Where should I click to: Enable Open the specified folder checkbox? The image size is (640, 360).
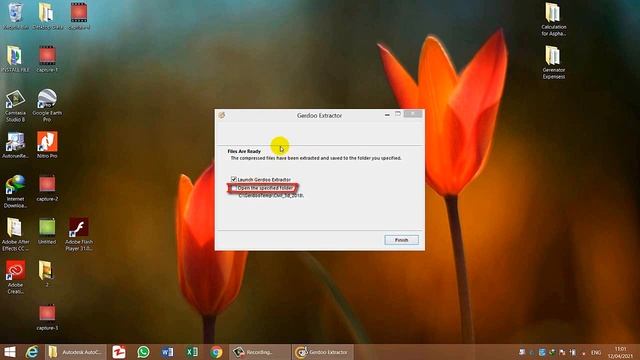234,188
